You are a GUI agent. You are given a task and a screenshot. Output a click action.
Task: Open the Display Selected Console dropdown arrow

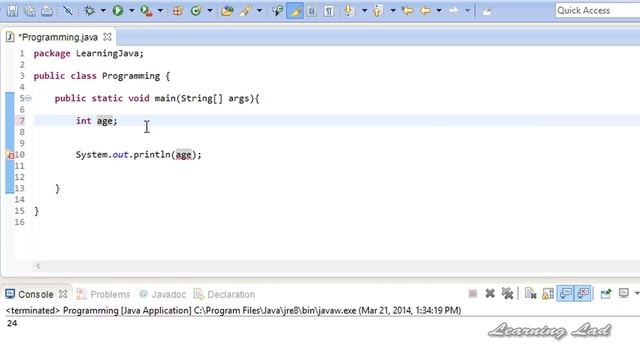(637, 293)
